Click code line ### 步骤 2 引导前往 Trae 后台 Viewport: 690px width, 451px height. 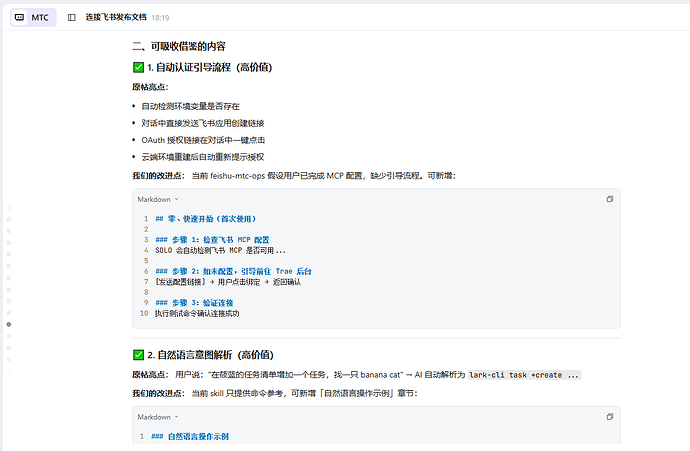pos(233,271)
